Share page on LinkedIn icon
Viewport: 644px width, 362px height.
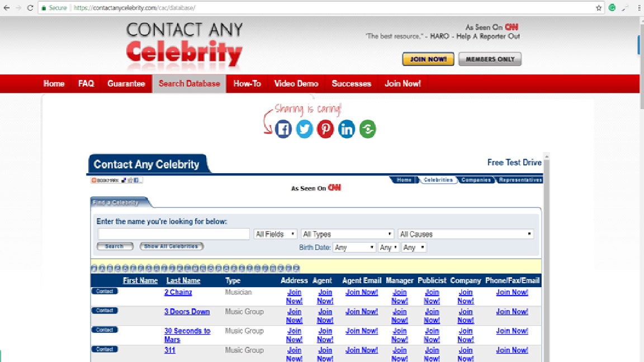coord(346,129)
